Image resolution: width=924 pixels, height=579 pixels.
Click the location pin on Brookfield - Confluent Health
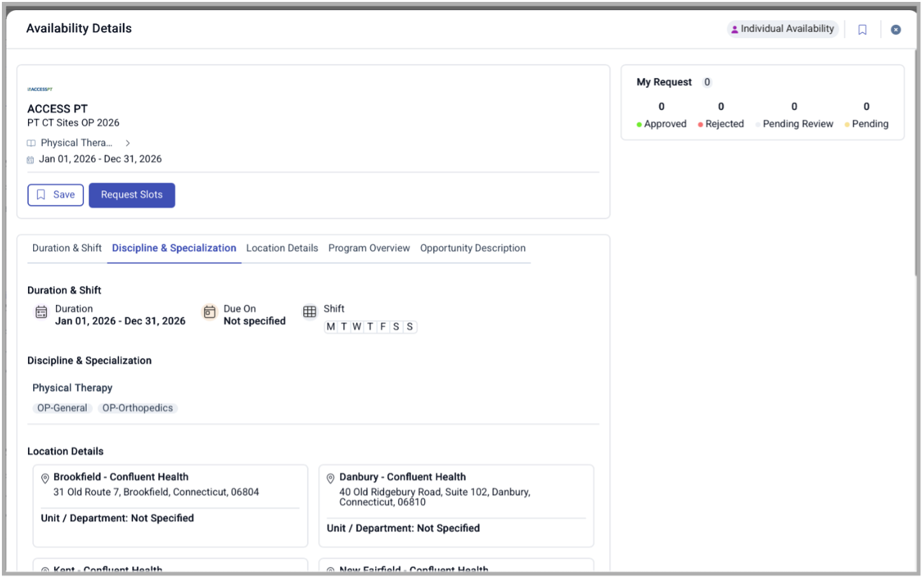[x=44, y=477]
